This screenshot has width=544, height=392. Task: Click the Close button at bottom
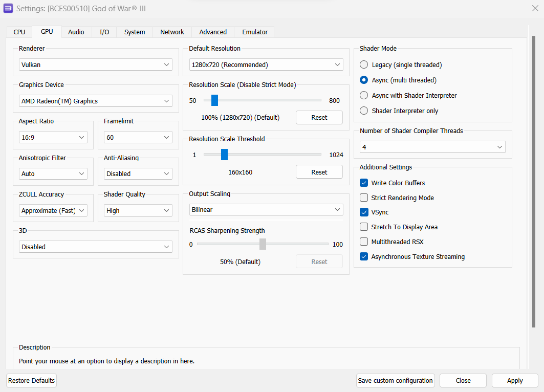(x=463, y=381)
